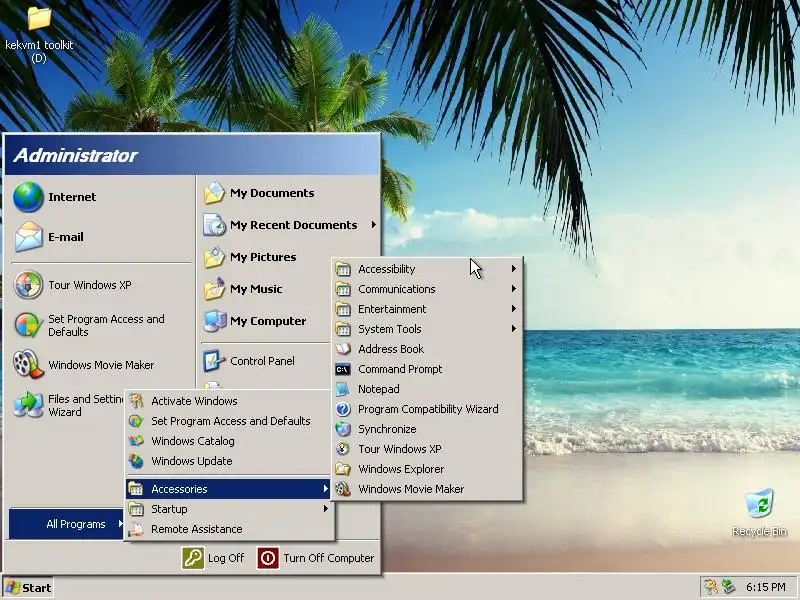Click the E-mail envelope icon

pyautogui.click(x=29, y=237)
